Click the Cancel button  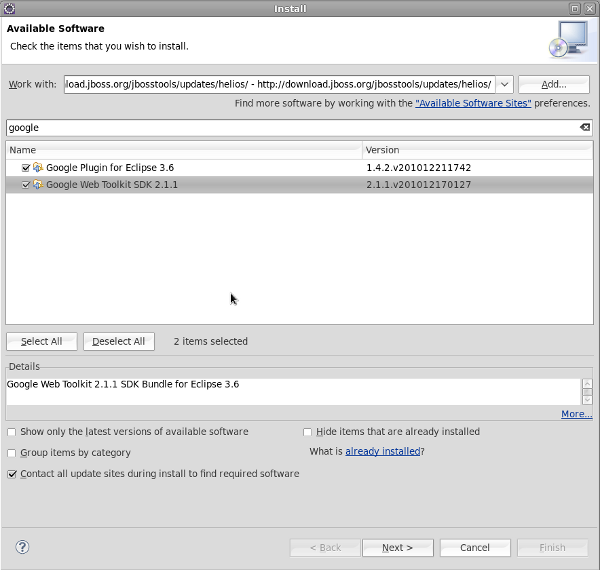point(475,548)
